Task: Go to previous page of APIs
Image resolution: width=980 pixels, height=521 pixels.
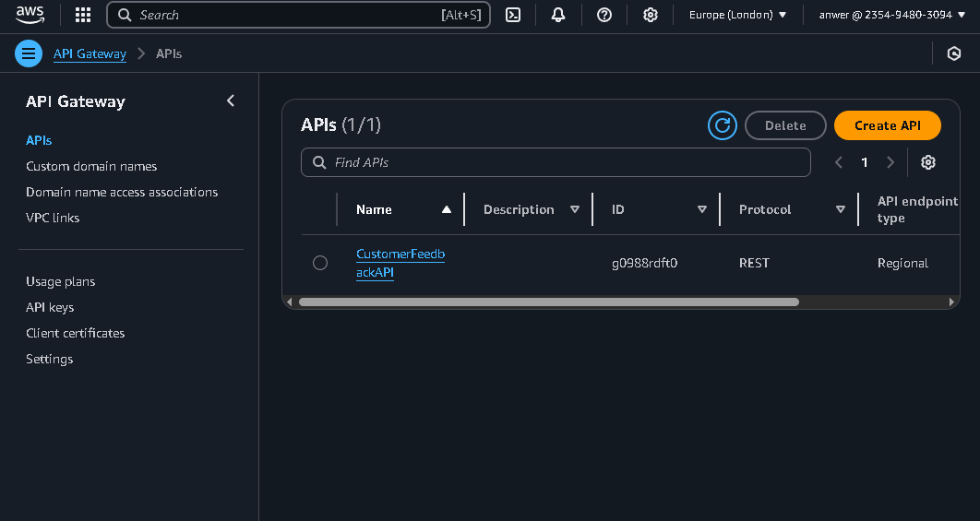Action: [x=839, y=162]
